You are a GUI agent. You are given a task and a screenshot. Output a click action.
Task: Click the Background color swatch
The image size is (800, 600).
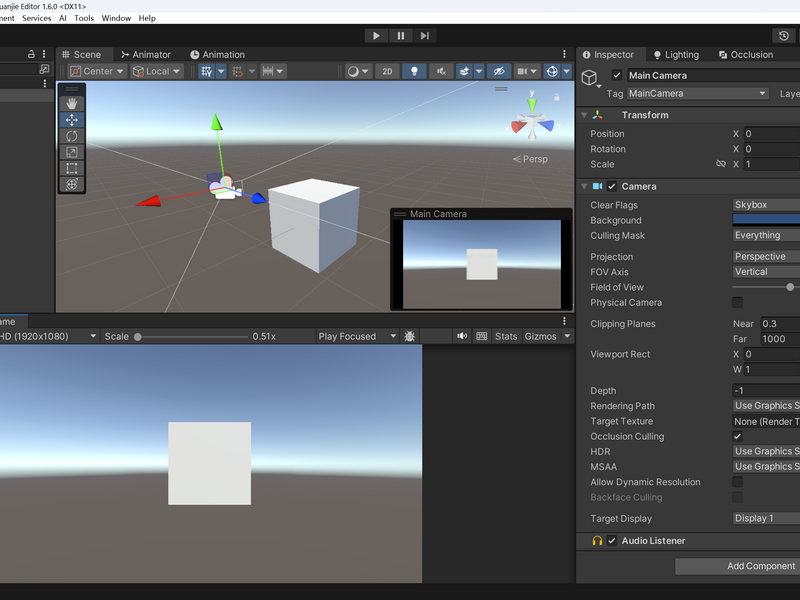coord(766,220)
